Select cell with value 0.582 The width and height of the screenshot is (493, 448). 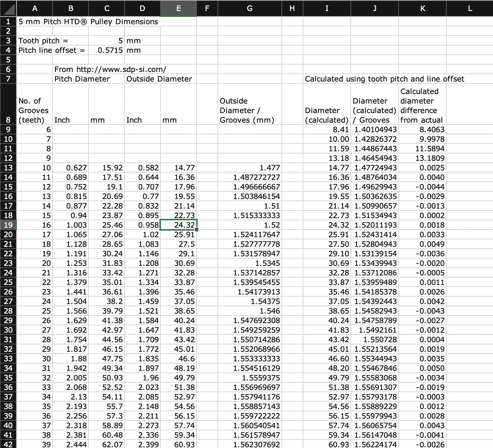pos(143,167)
